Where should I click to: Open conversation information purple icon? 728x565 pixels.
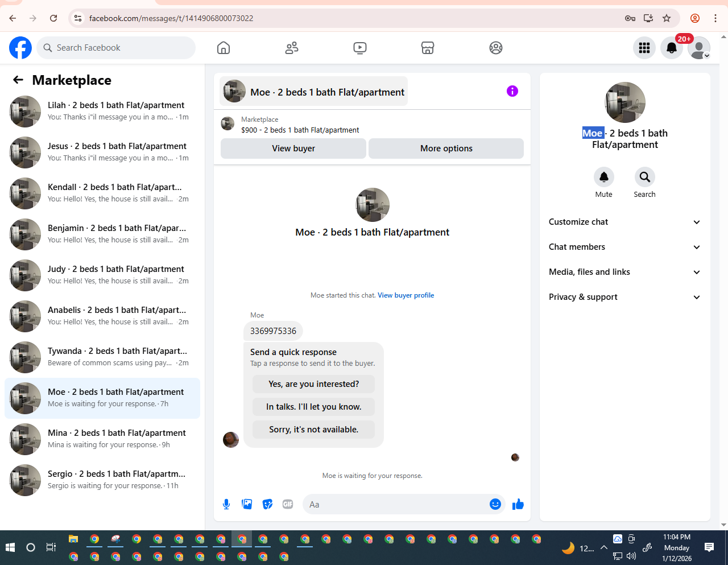click(512, 91)
